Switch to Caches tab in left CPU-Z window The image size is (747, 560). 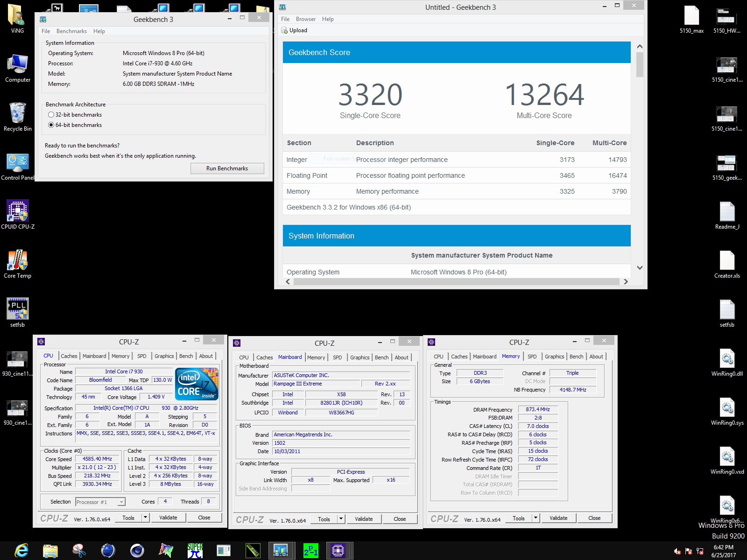pos(69,356)
